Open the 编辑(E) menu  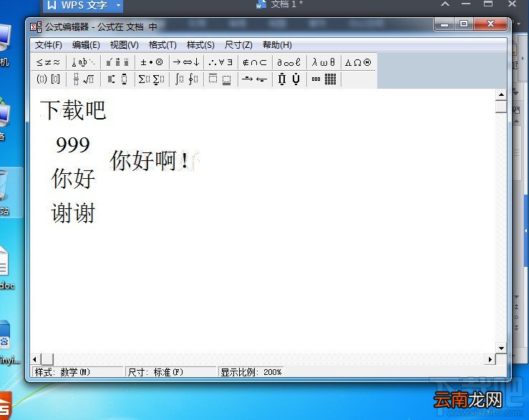(x=86, y=45)
